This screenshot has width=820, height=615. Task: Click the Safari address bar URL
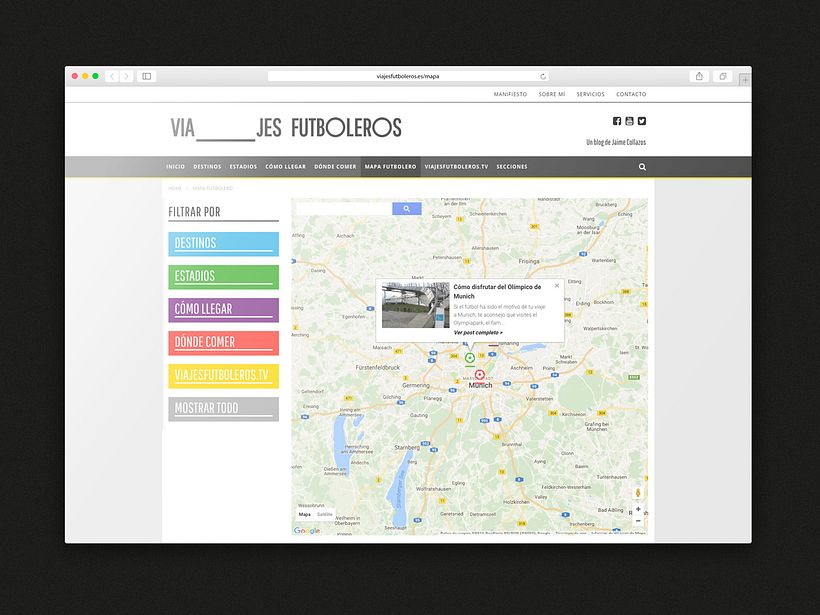point(408,76)
